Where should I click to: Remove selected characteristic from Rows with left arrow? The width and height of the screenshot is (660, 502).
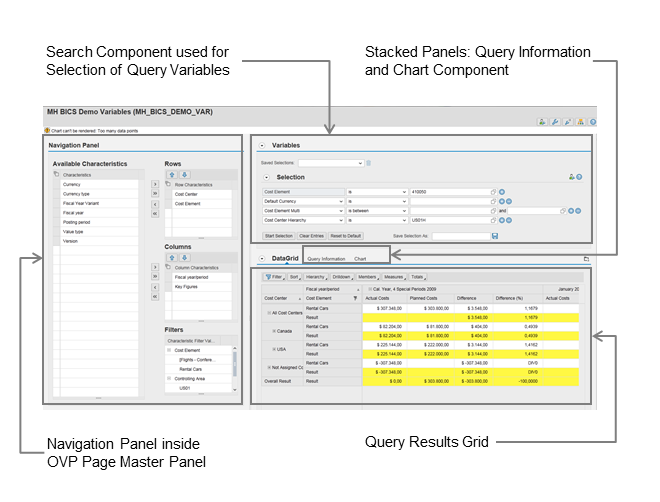click(155, 204)
